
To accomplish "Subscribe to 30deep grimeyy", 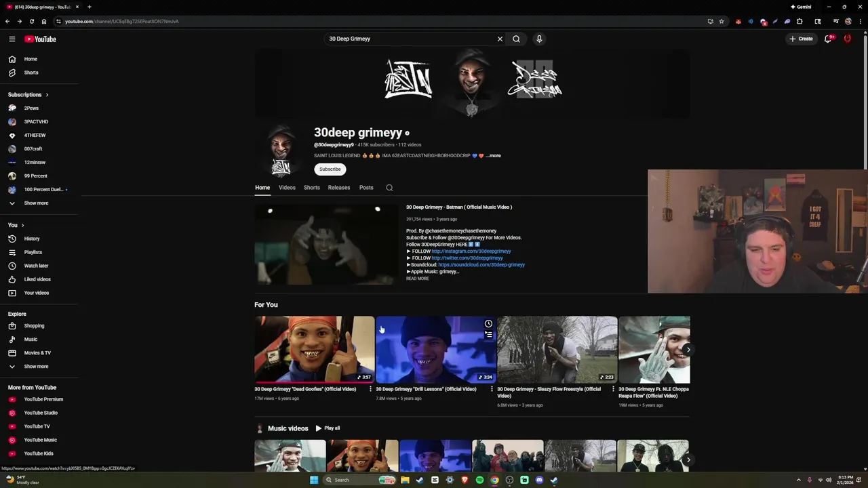I will point(330,169).
